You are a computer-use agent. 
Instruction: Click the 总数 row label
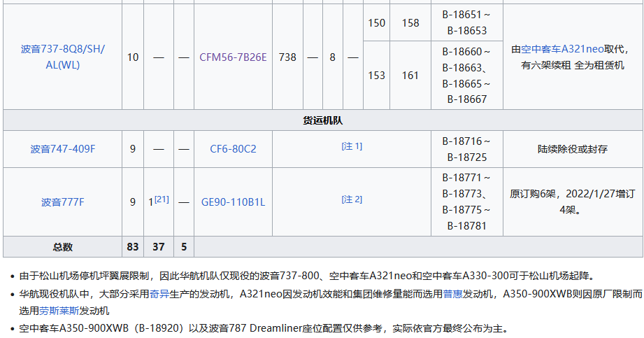pos(63,247)
